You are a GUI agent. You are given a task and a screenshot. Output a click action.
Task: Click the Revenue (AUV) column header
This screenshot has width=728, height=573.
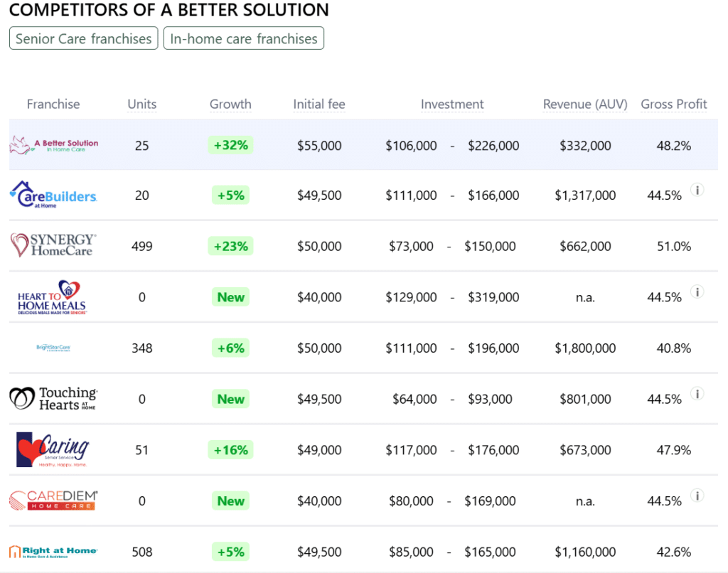586,104
